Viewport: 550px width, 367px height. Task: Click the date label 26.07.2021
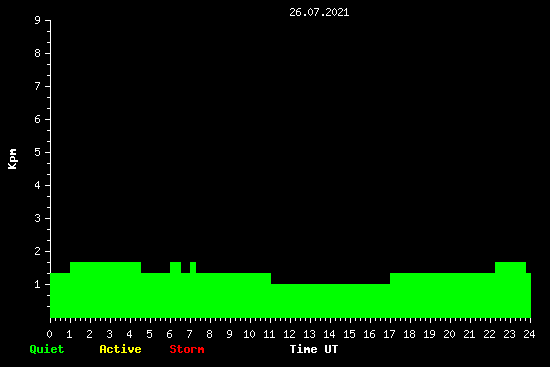point(319,12)
